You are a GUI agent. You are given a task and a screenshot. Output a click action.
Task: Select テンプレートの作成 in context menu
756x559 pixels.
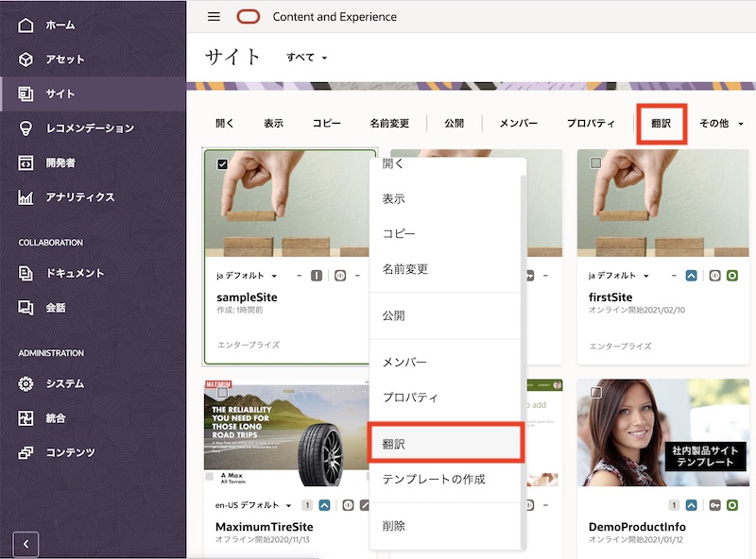point(433,480)
